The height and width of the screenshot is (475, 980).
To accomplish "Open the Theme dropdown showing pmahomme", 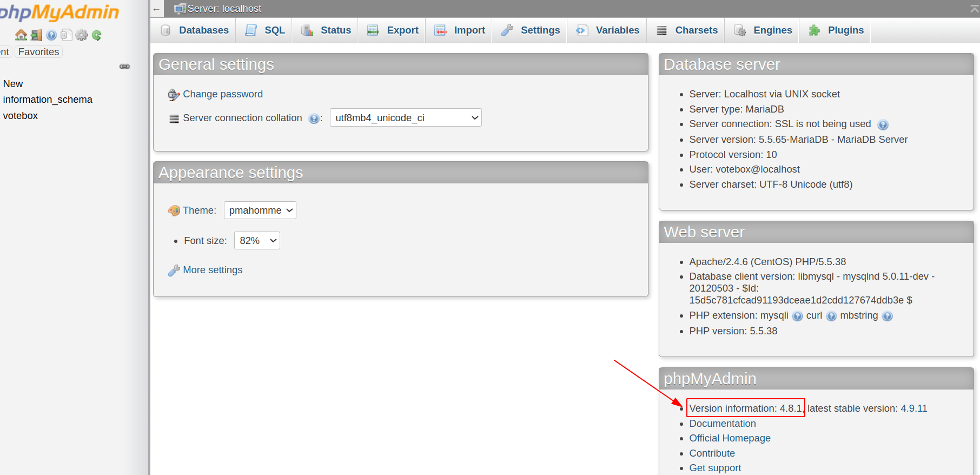I will pos(260,210).
